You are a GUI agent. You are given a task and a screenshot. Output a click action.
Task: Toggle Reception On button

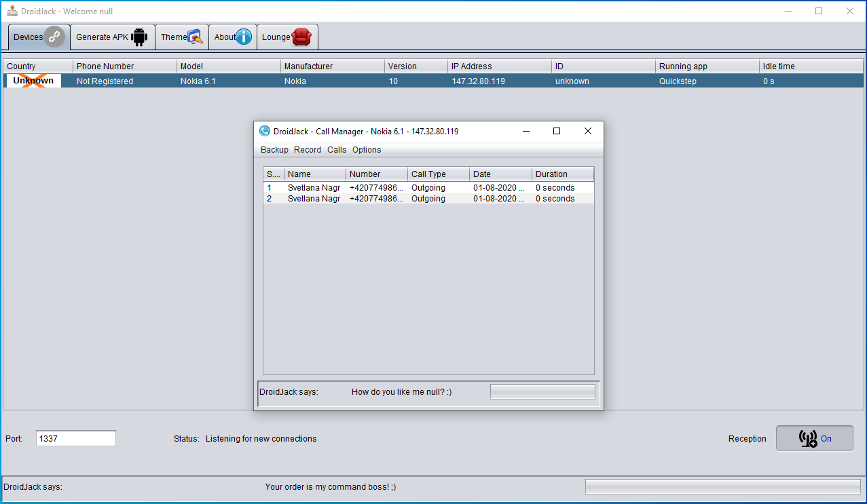[x=815, y=438]
